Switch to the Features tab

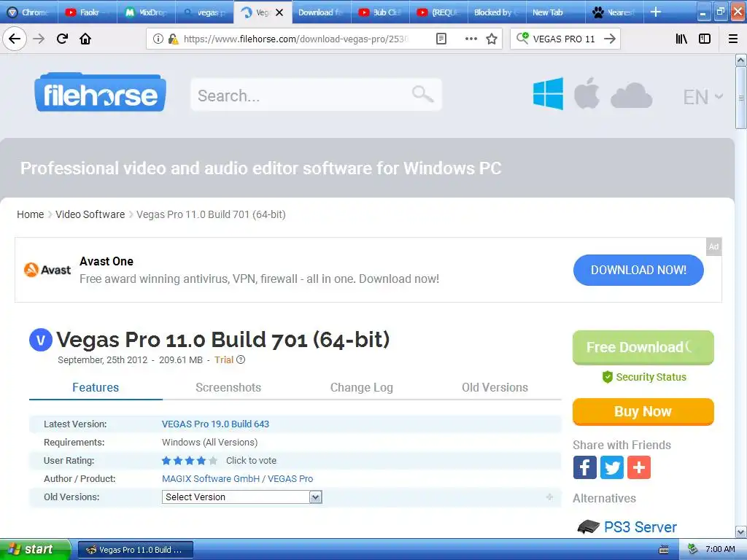coord(96,387)
